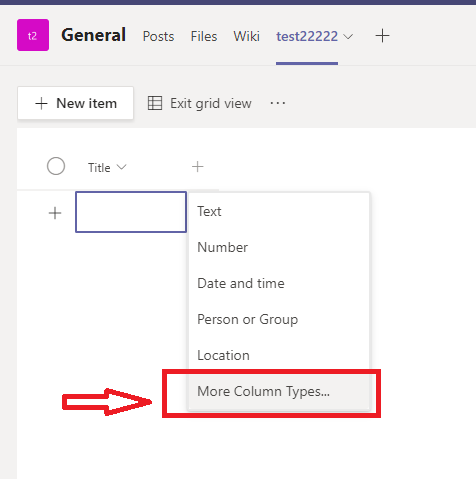The width and height of the screenshot is (476, 479).
Task: Select Date and time column type
Action: point(279,283)
